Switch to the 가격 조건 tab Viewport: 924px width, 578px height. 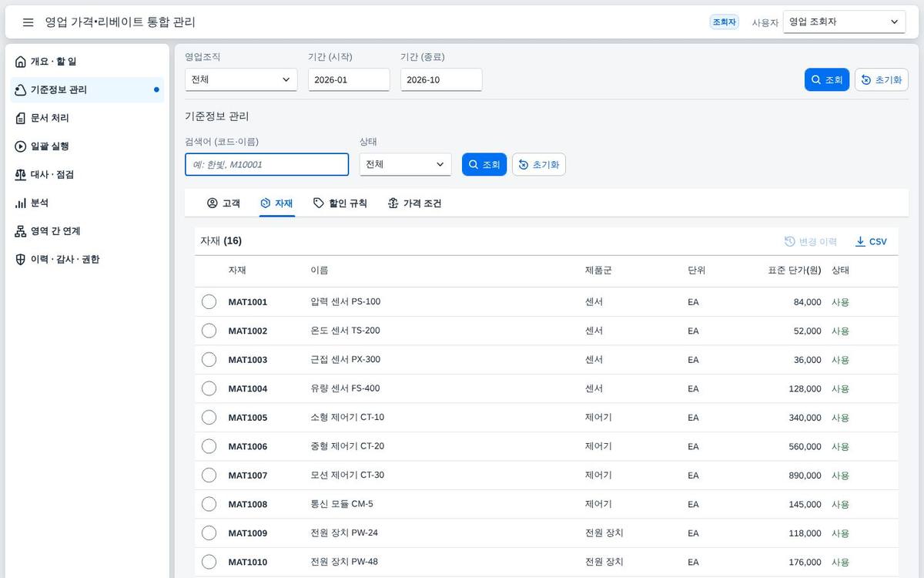click(x=414, y=203)
